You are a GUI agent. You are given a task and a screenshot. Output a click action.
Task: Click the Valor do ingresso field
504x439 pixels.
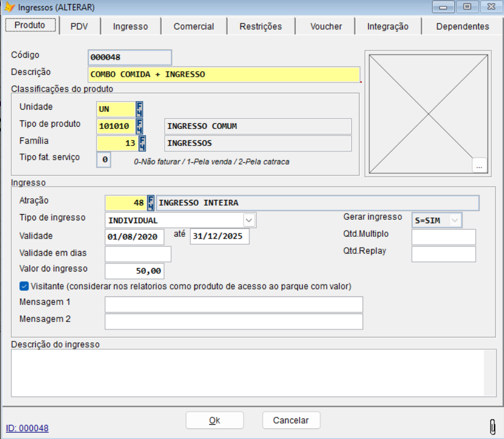135,271
